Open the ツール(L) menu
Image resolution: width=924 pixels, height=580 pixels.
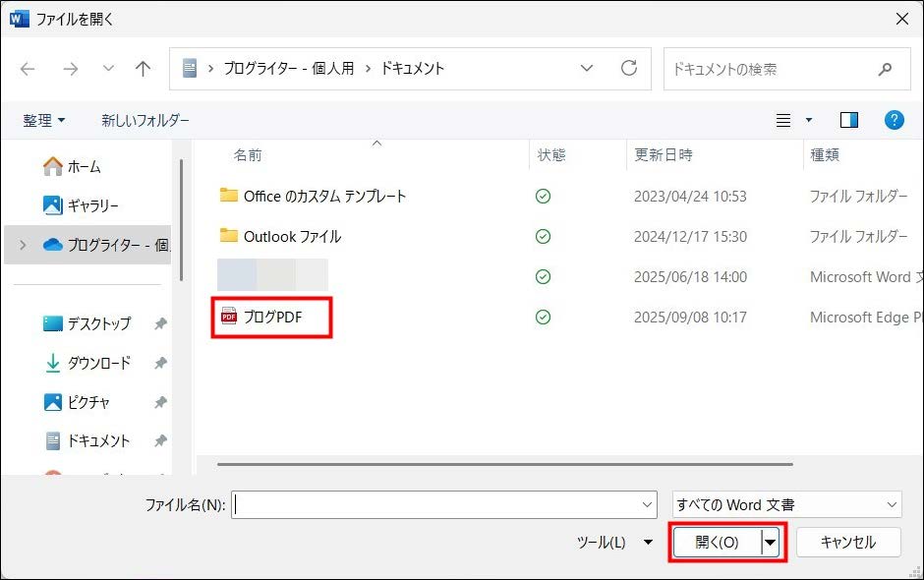click(x=614, y=542)
